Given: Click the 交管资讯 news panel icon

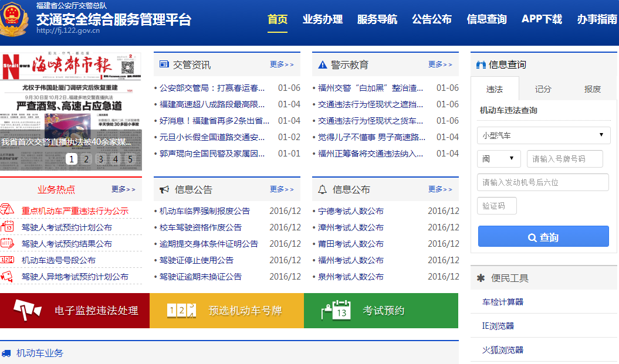Looking at the screenshot, I should click(164, 64).
